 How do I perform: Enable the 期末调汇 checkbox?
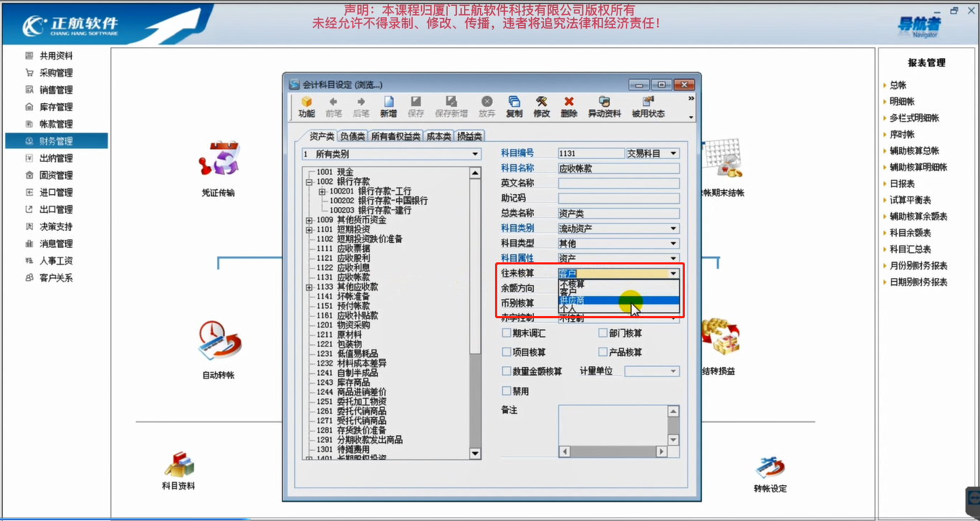(x=506, y=333)
